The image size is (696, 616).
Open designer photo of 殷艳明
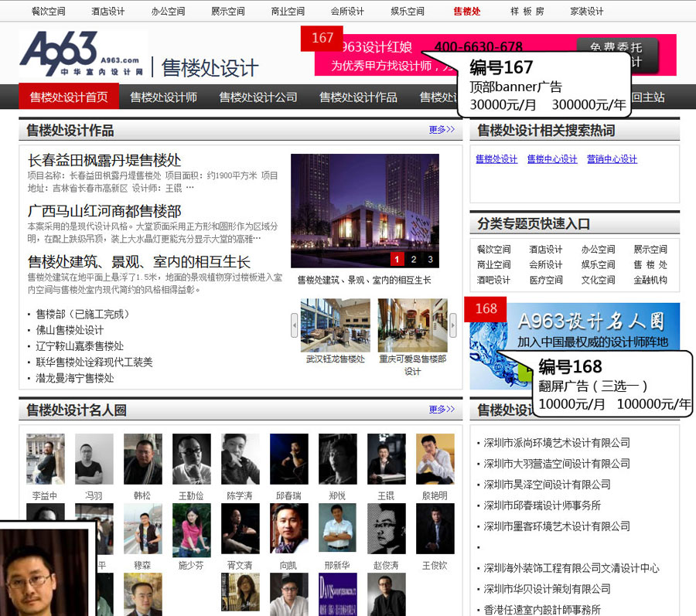coord(435,459)
